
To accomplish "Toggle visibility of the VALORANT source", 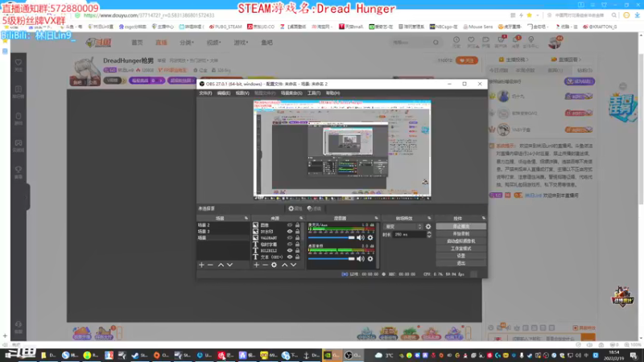I will pos(290,237).
